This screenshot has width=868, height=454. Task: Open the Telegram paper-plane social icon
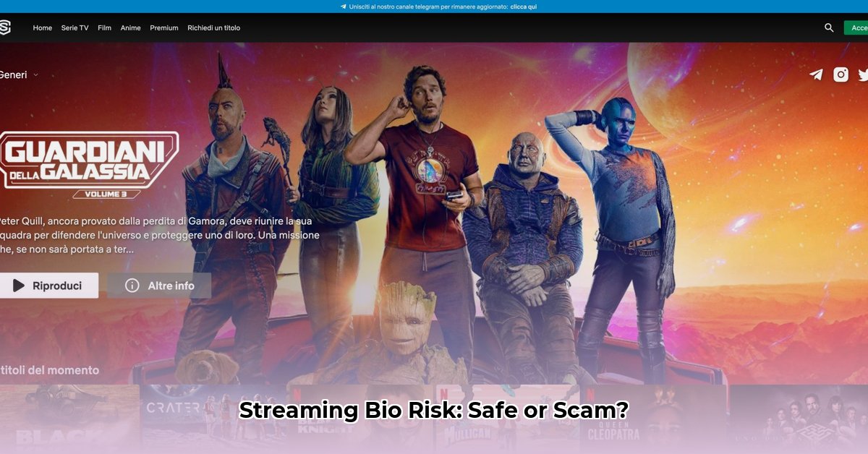(x=815, y=74)
